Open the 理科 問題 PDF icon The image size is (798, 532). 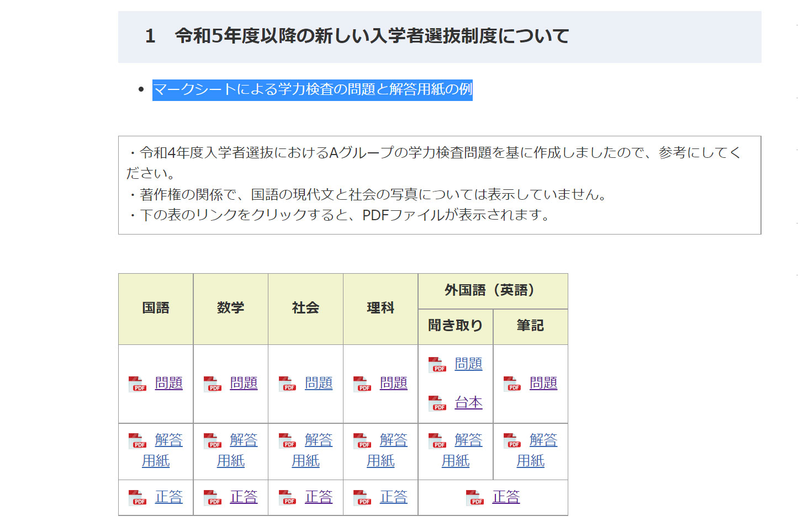(361, 383)
